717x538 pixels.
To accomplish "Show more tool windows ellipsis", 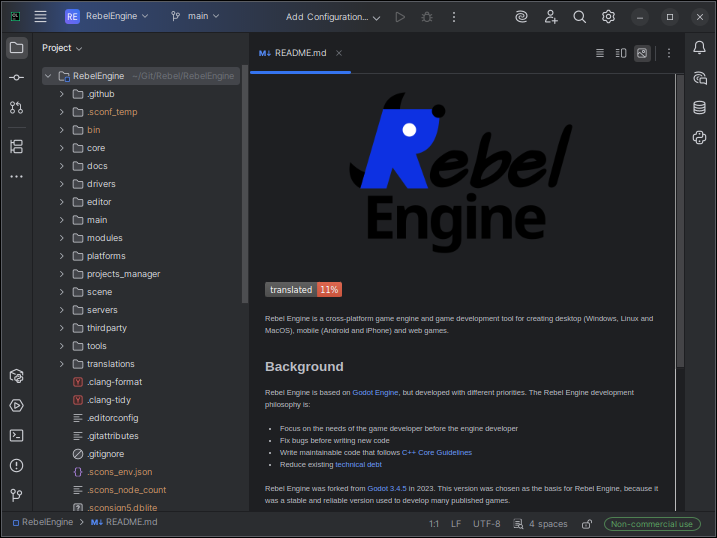I will [x=16, y=176].
